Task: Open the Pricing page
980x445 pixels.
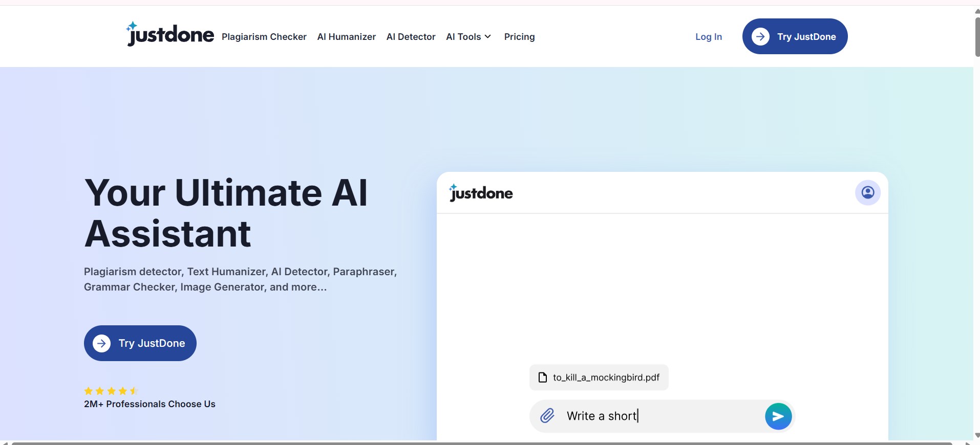Action: pyautogui.click(x=519, y=37)
